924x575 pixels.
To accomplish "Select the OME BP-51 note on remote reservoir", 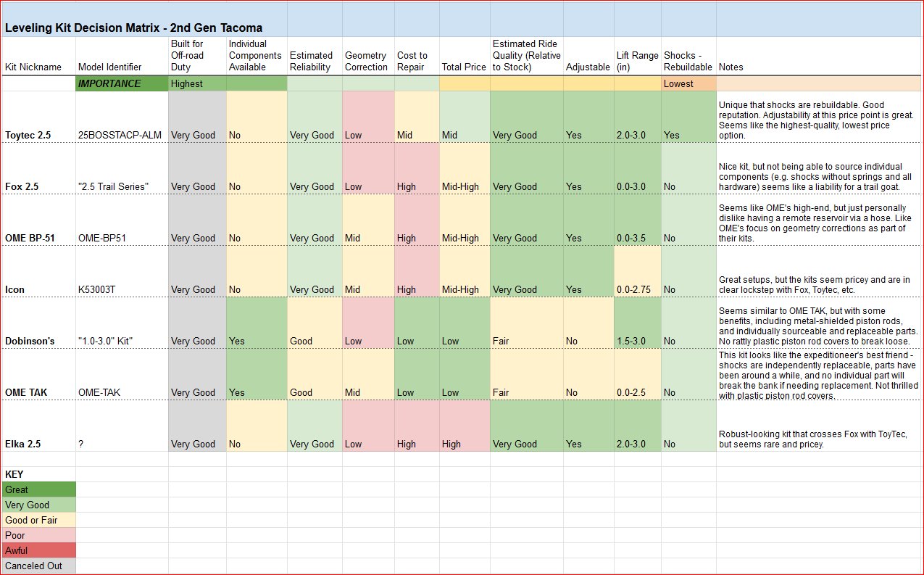I will click(820, 220).
